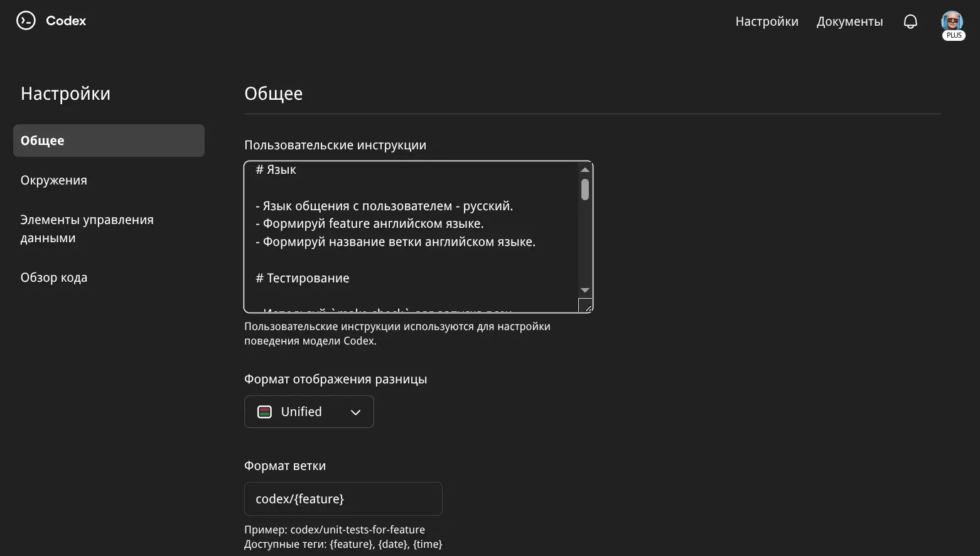
Task: Focus the Формат ветки input field
Action: (x=343, y=499)
